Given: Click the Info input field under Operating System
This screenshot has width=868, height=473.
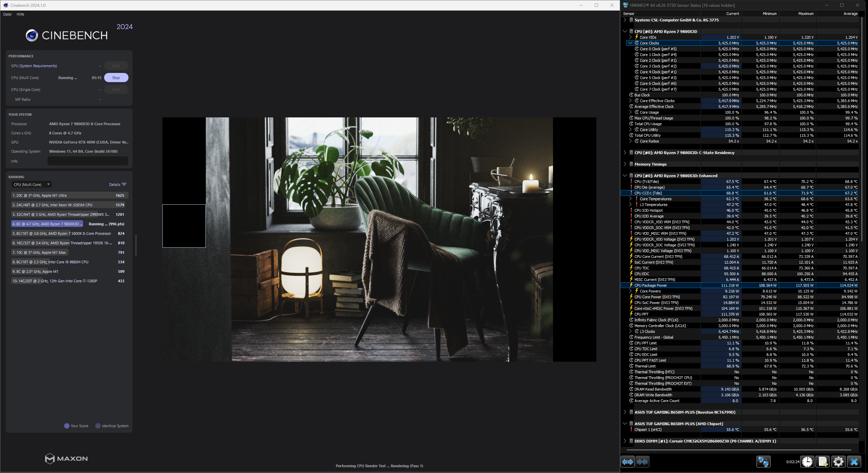Looking at the screenshot, I should 87,160.
